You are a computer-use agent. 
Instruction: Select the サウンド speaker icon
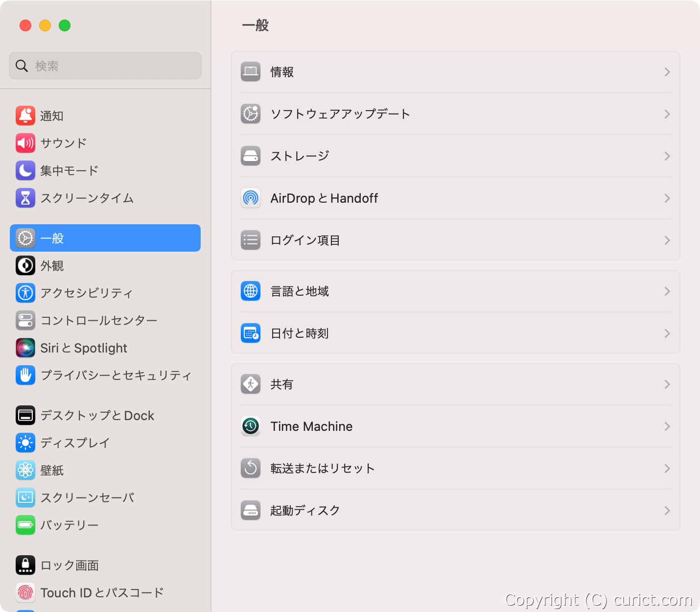click(x=25, y=143)
